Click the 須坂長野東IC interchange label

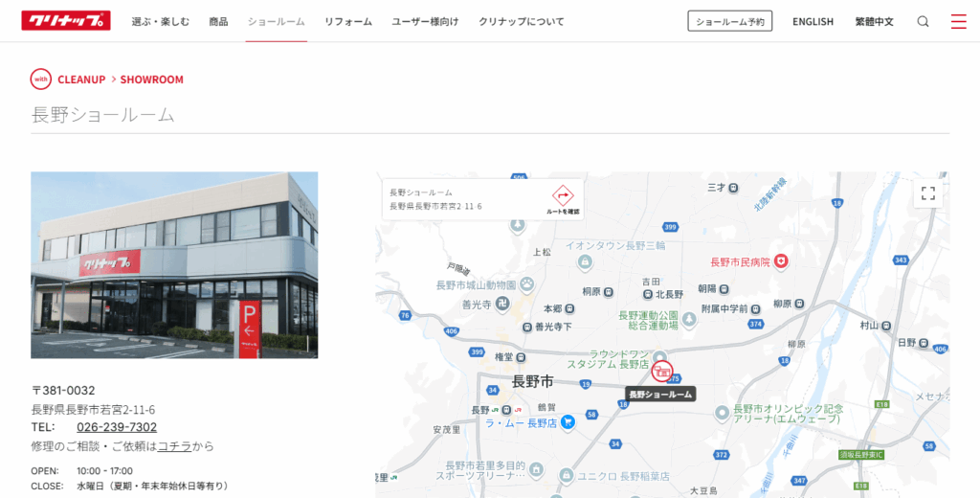pos(861,455)
